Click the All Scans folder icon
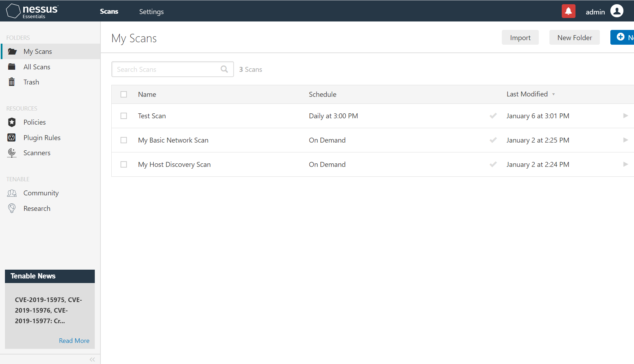The image size is (634, 364). point(12,67)
